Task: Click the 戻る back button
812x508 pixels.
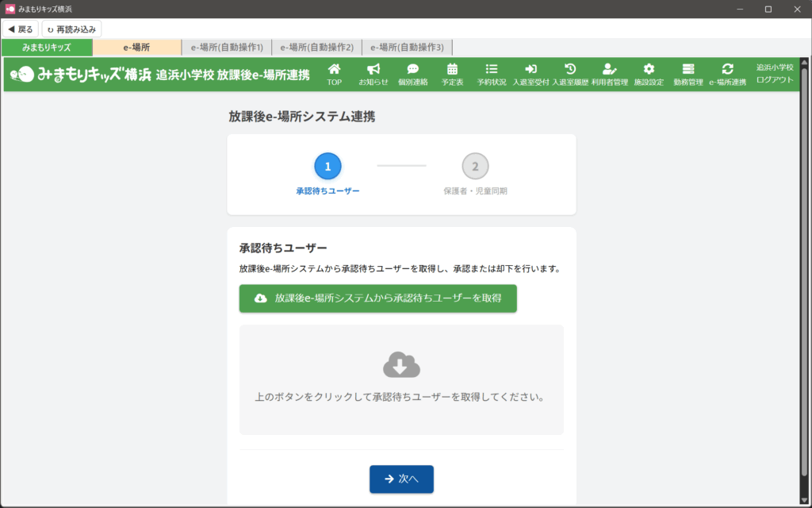Action: 21,29
